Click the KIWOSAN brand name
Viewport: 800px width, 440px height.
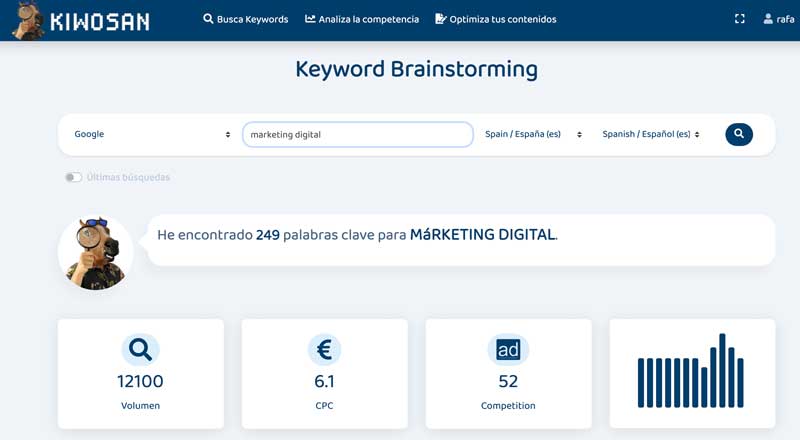click(x=100, y=22)
